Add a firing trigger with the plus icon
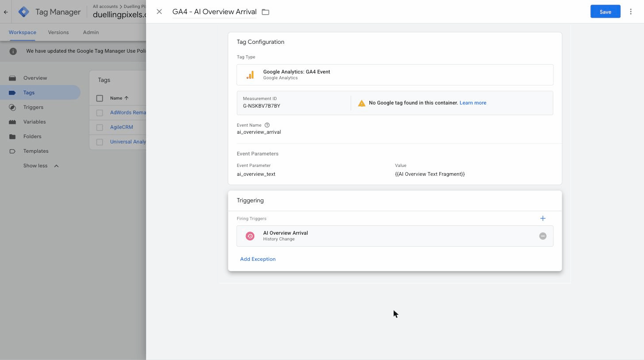Screen dimensions: 644x360 (543, 218)
